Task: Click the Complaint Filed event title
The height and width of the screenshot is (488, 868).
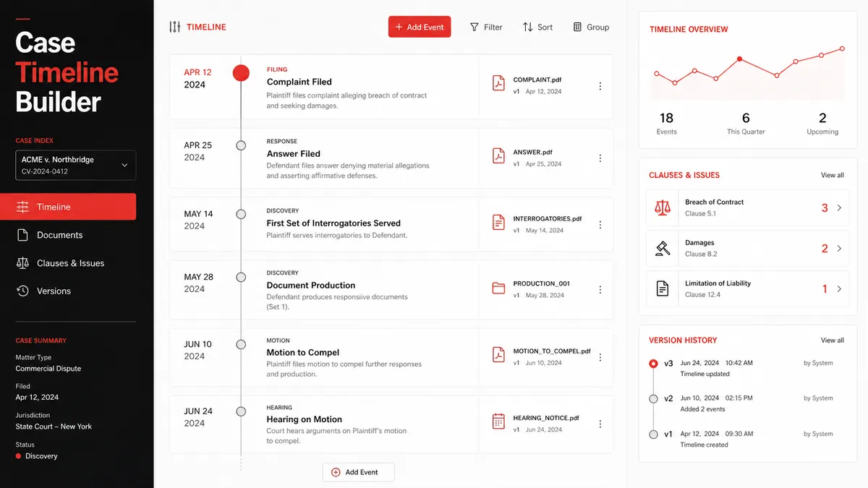Action: point(299,82)
